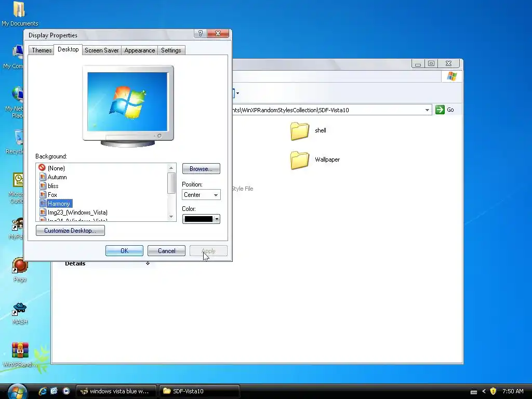Viewport: 532px width, 399px height.
Task: Open the Position dropdown set to Center
Action: click(201, 195)
